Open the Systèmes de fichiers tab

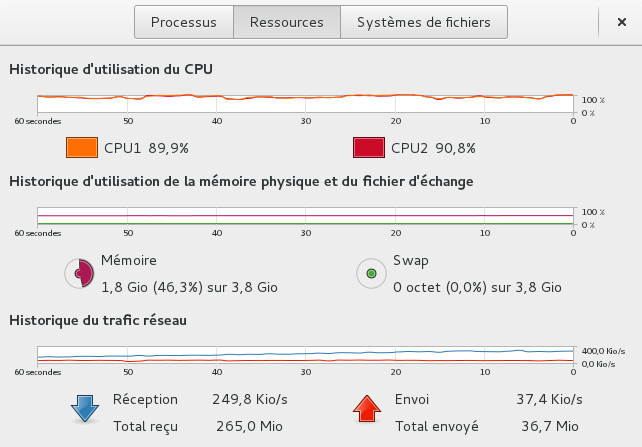coord(424,22)
